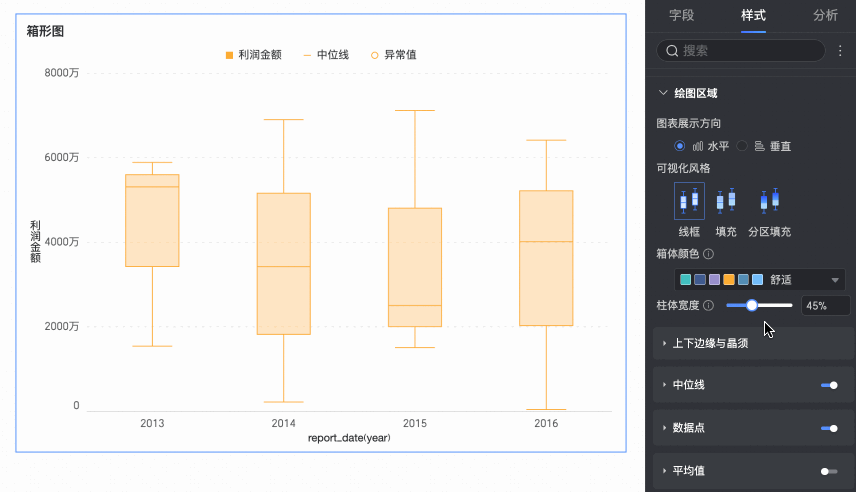Click the info icon next to 柱体宽度

pos(708,306)
